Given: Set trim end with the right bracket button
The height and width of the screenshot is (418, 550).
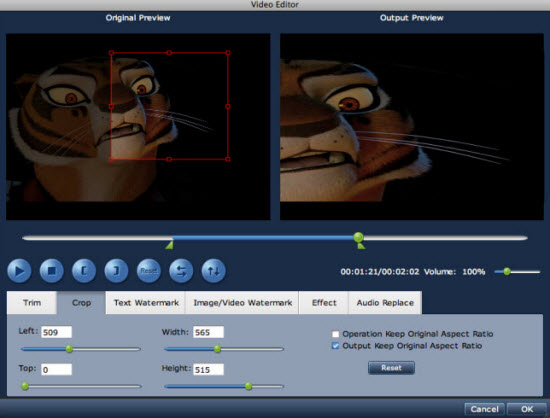Looking at the screenshot, I should 116,271.
